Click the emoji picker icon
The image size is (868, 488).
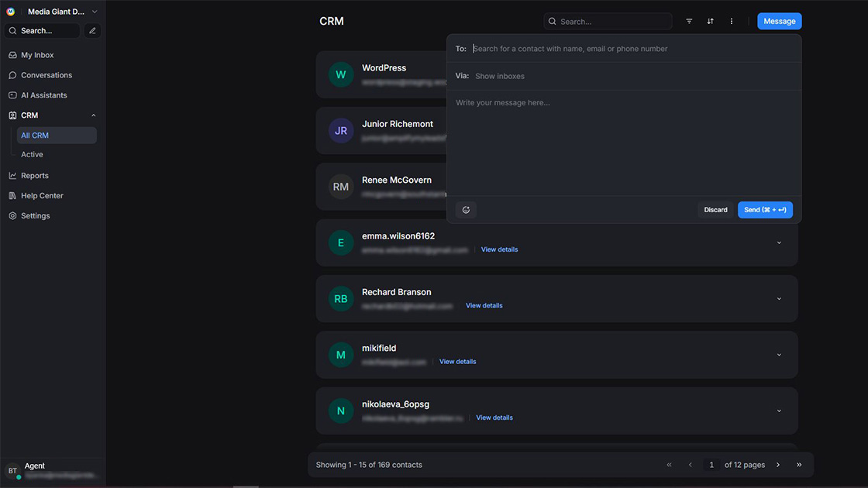tap(466, 210)
